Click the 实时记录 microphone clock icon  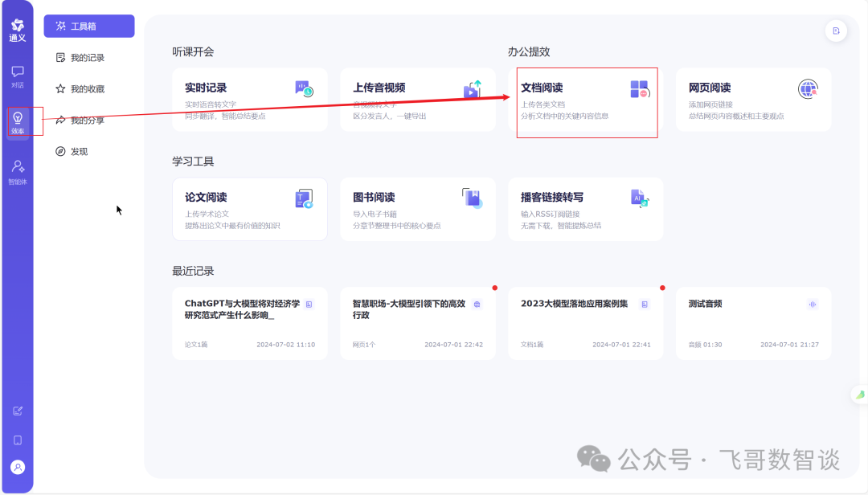click(x=304, y=88)
